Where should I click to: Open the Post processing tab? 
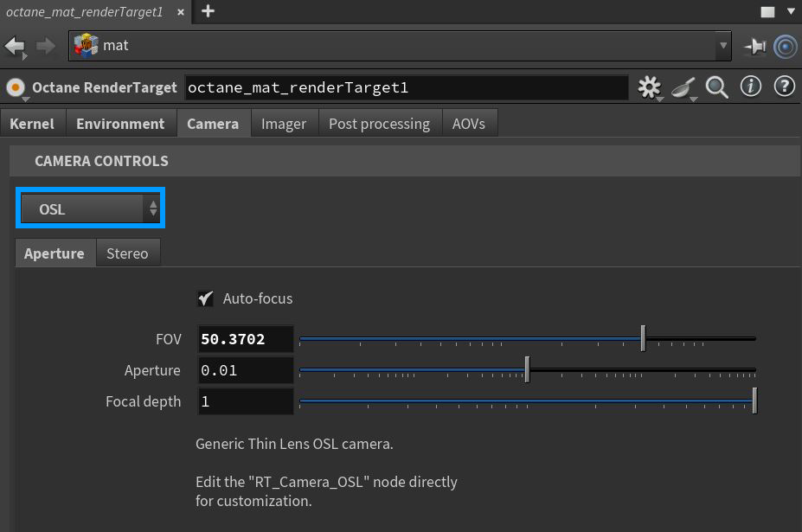coord(379,124)
